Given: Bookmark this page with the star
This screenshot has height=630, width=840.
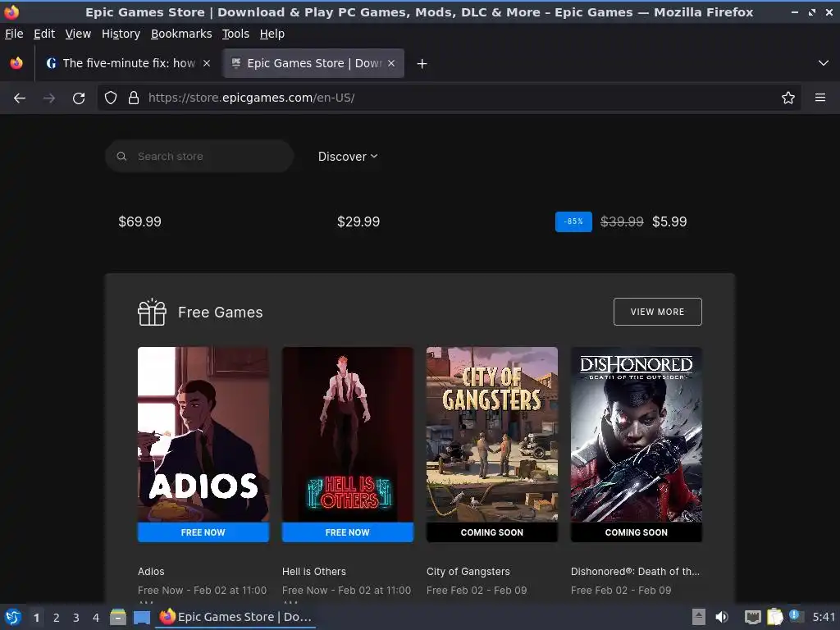Looking at the screenshot, I should (788, 98).
